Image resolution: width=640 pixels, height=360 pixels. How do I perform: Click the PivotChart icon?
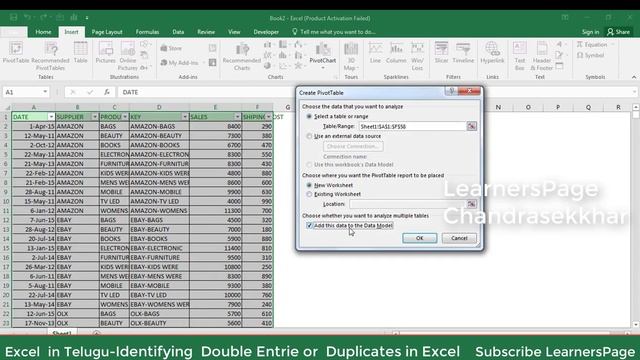tap(322, 53)
